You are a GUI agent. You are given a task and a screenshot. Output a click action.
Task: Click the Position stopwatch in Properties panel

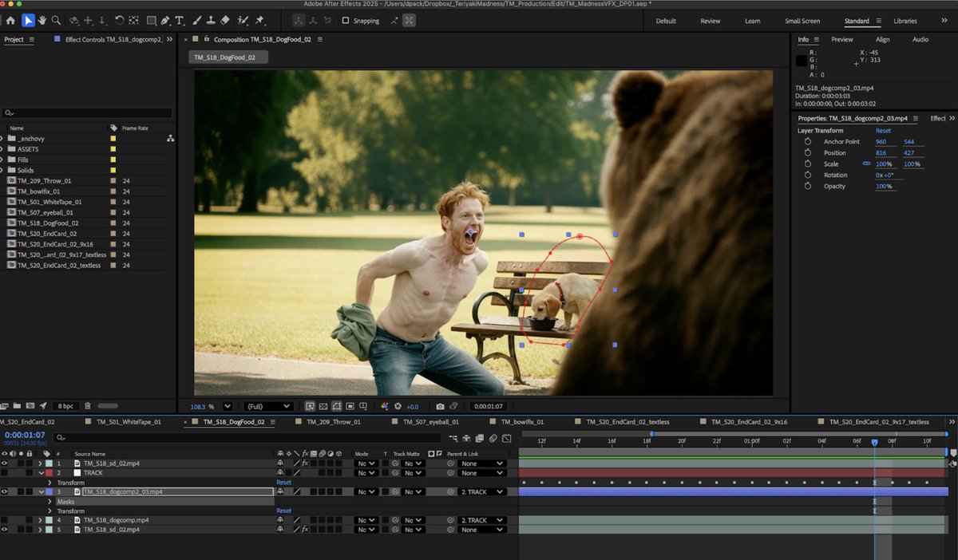808,152
